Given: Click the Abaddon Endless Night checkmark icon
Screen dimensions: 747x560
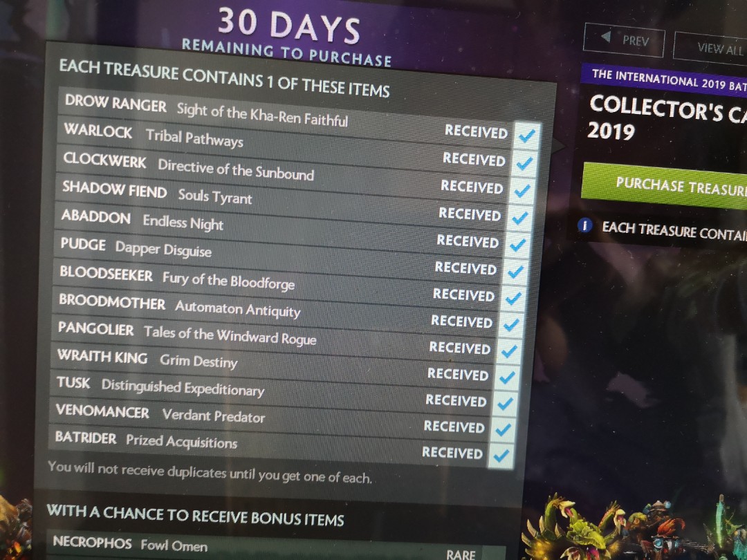Looking at the screenshot, I should pyautogui.click(x=518, y=245).
